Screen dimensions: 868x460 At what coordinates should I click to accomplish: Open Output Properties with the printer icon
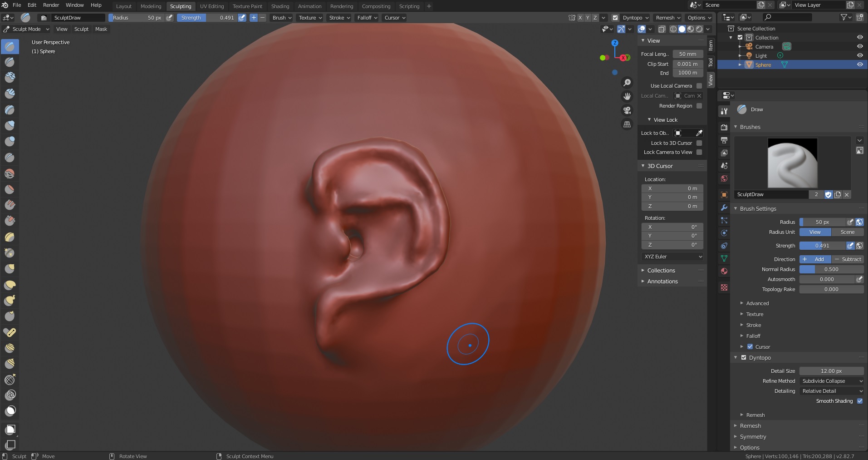point(724,140)
